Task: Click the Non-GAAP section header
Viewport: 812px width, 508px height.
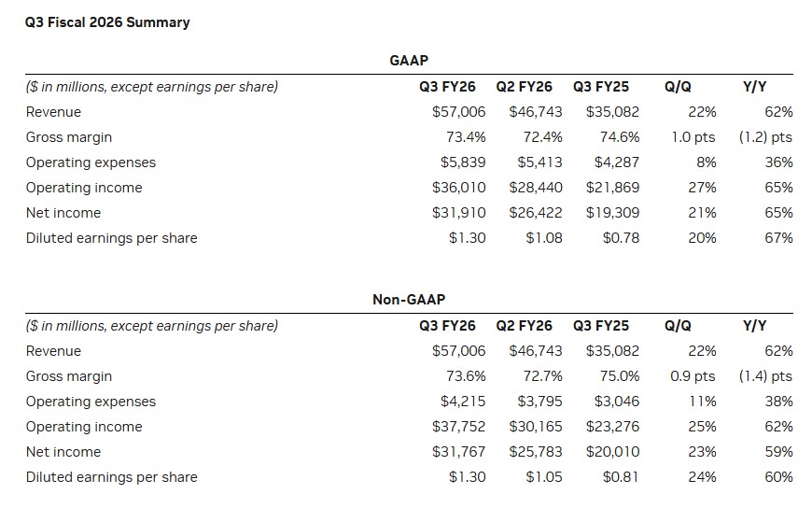Action: pyautogui.click(x=409, y=300)
